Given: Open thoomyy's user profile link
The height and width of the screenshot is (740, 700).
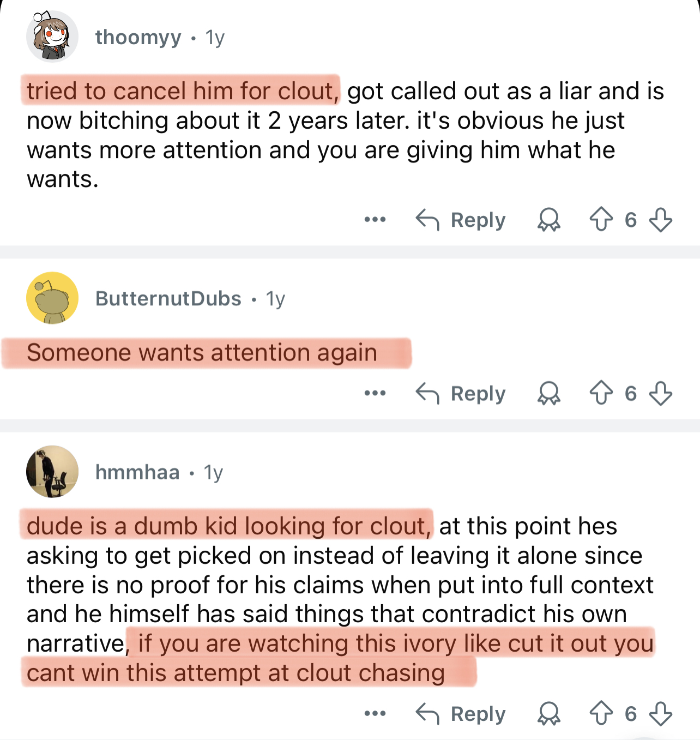Looking at the screenshot, I should coord(138,37).
